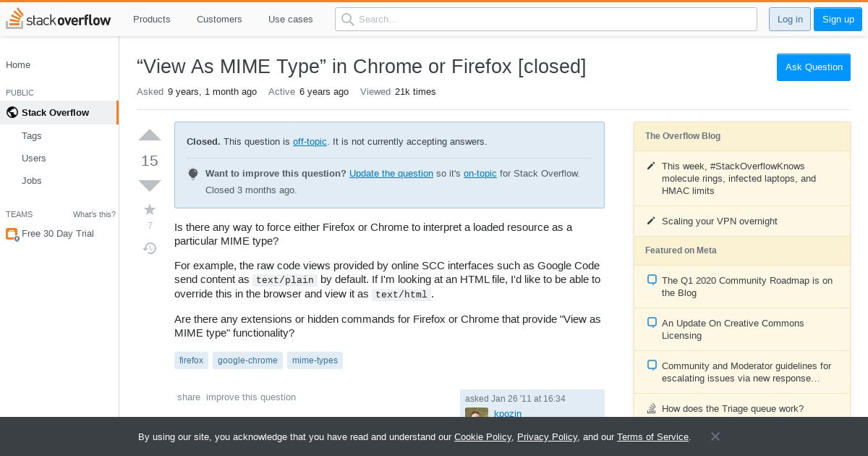Click into the Search field
Image resolution: width=868 pixels, height=456 pixels.
[546, 19]
